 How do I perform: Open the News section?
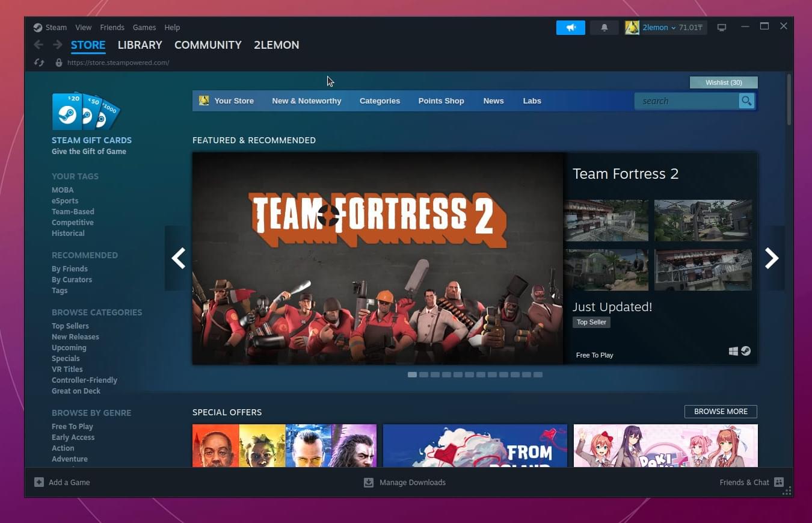click(493, 101)
